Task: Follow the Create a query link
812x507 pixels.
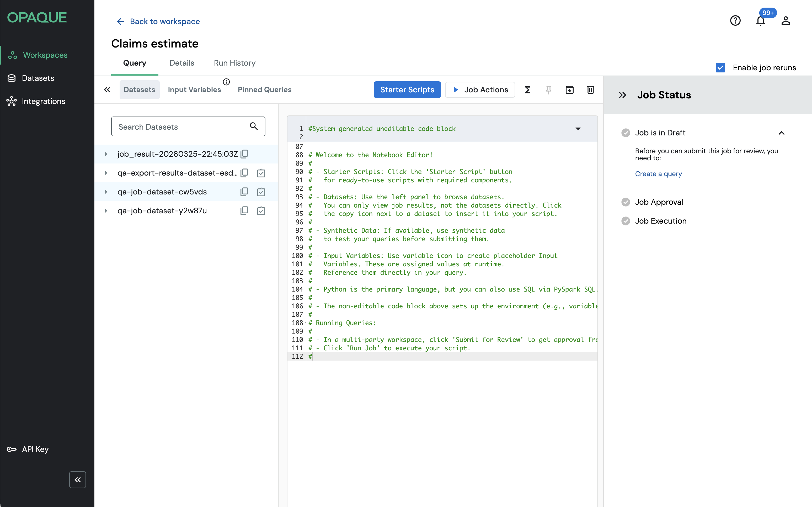Action: [x=658, y=174]
